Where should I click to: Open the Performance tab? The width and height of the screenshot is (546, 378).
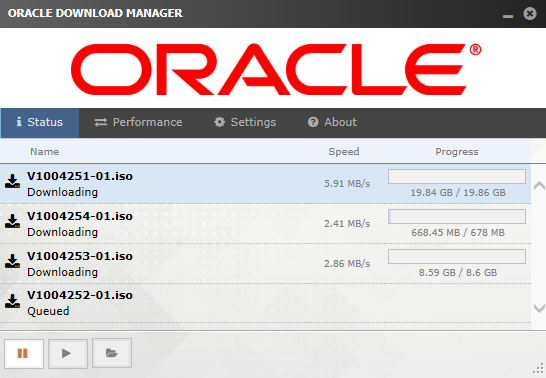click(139, 123)
